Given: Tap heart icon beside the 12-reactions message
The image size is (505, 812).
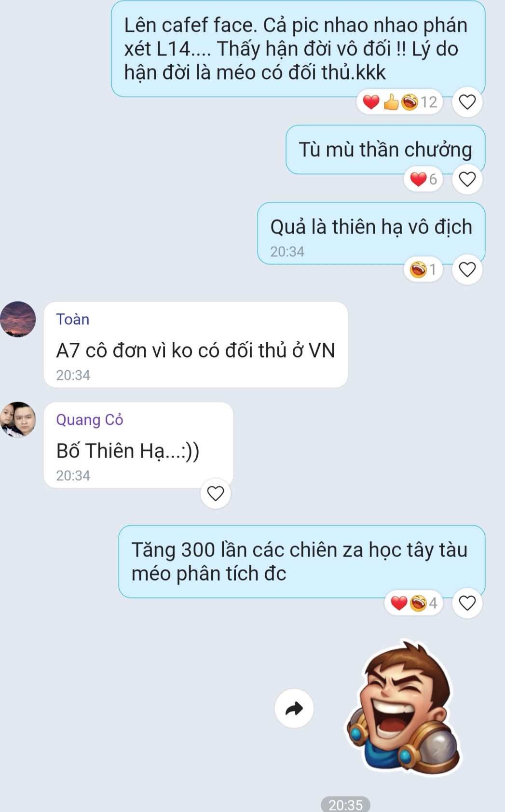Looking at the screenshot, I should [x=467, y=102].
